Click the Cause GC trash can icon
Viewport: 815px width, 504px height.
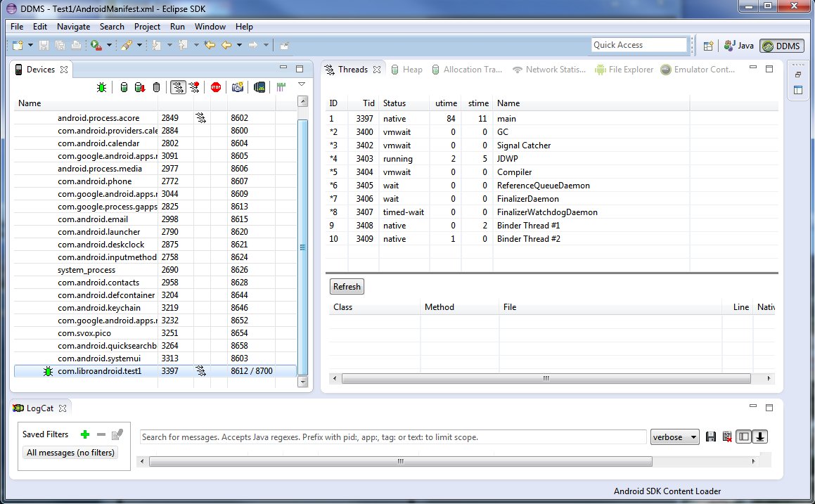[156, 87]
